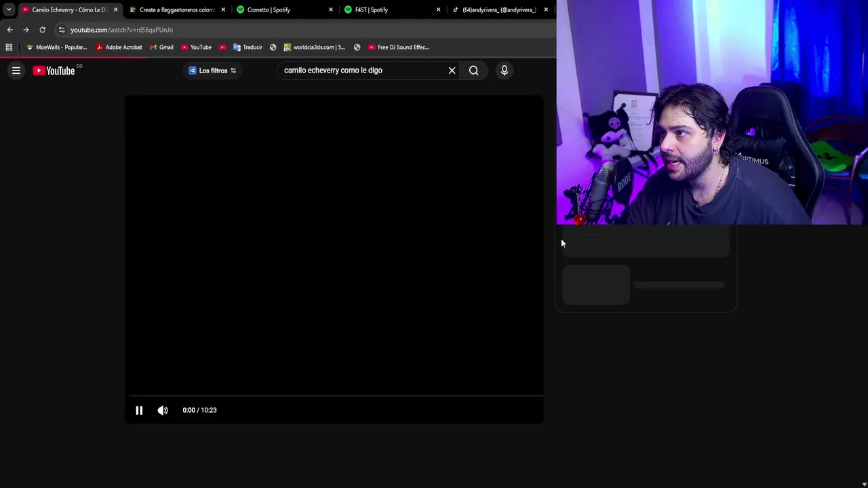Open the unlabeled YouTube icon bookmark
The image size is (868, 488).
pyautogui.click(x=222, y=47)
